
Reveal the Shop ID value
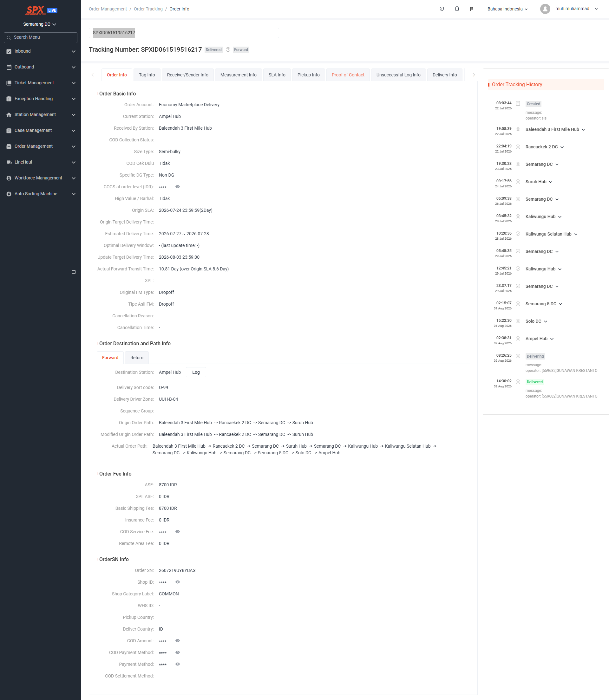[x=177, y=582]
